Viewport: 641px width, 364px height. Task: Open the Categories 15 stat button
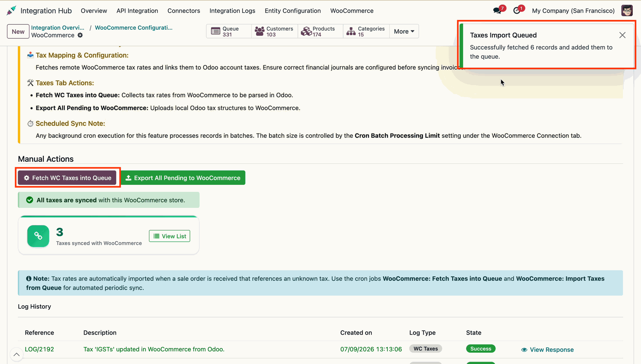point(366,31)
